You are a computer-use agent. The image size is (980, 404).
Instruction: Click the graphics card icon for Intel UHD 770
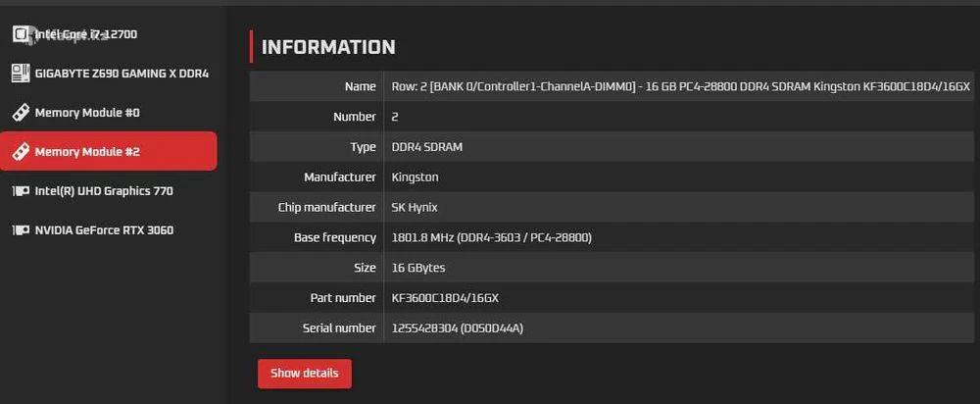(x=20, y=191)
